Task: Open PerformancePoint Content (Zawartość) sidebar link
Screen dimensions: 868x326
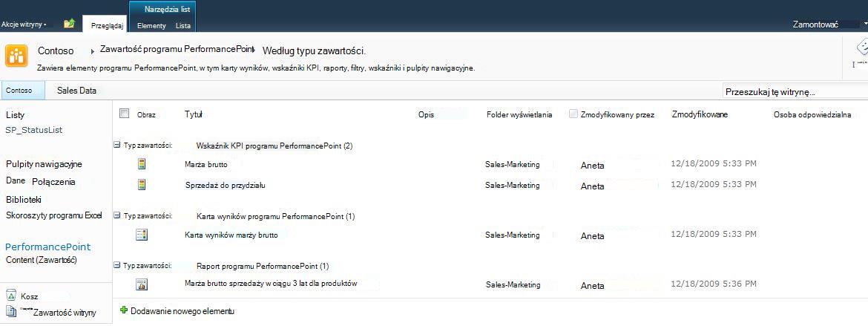Action: [47, 252]
